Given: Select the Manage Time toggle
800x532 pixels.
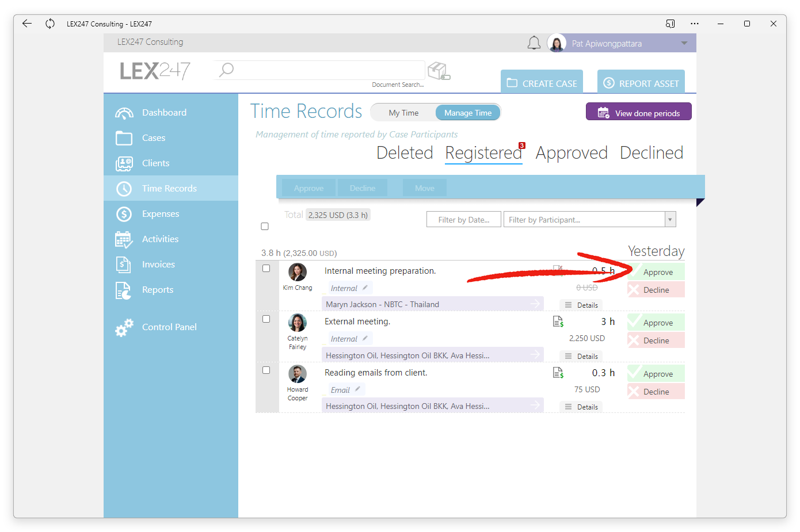Looking at the screenshot, I should [x=468, y=113].
